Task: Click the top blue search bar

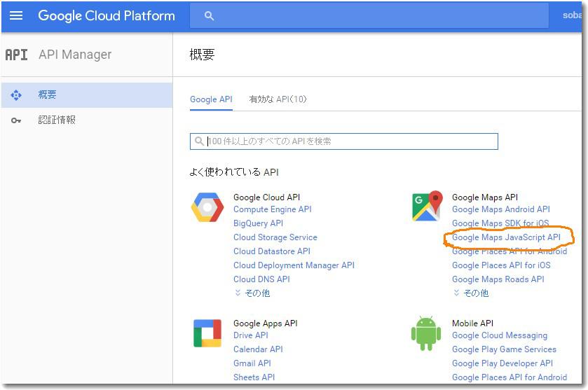Action: point(369,15)
